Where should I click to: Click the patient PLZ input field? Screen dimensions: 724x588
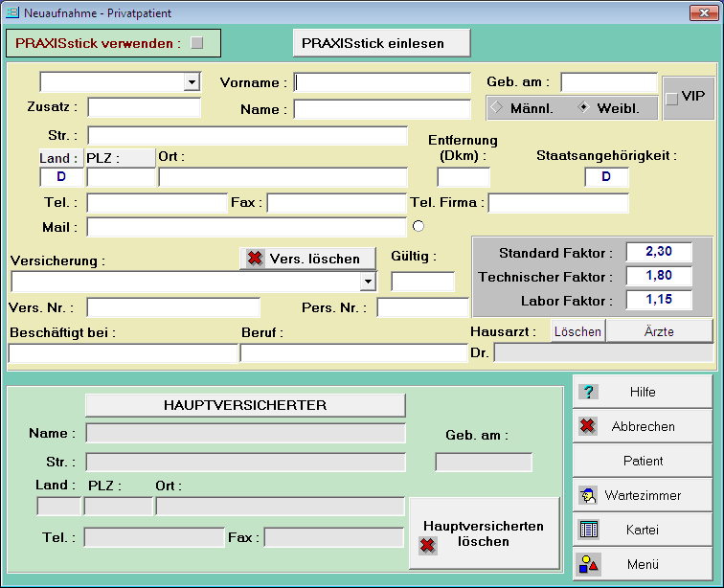[x=121, y=177]
